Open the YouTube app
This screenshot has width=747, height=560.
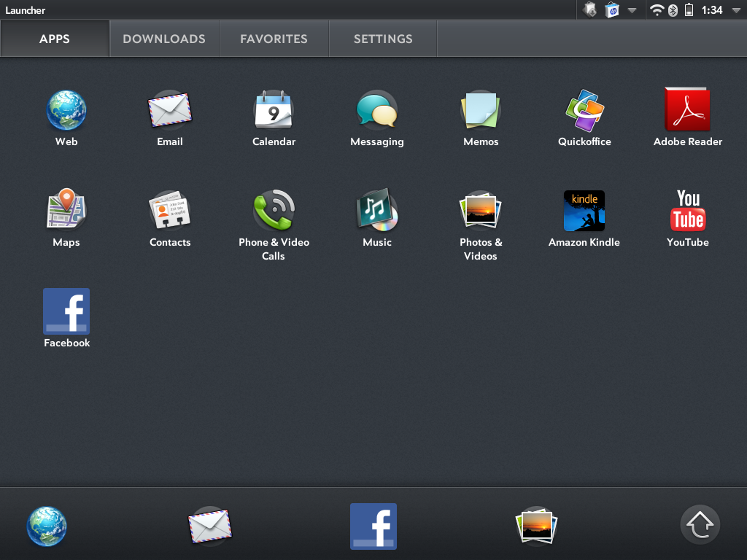coord(688,211)
